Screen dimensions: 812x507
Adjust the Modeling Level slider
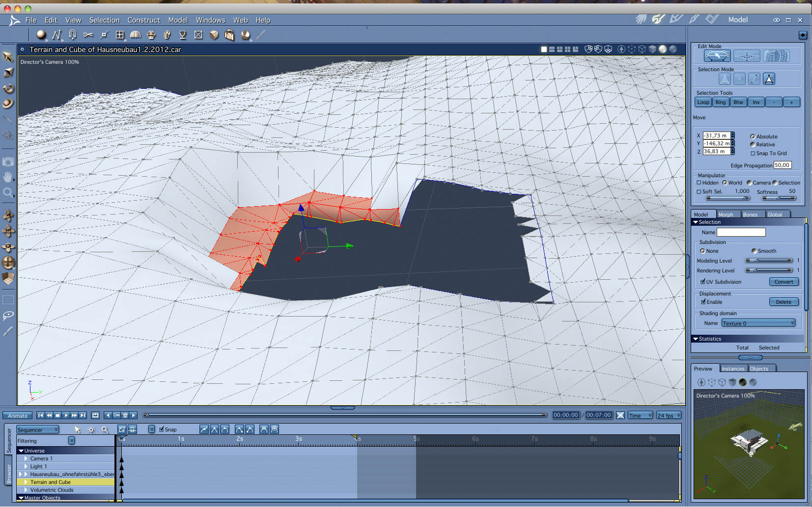click(769, 261)
